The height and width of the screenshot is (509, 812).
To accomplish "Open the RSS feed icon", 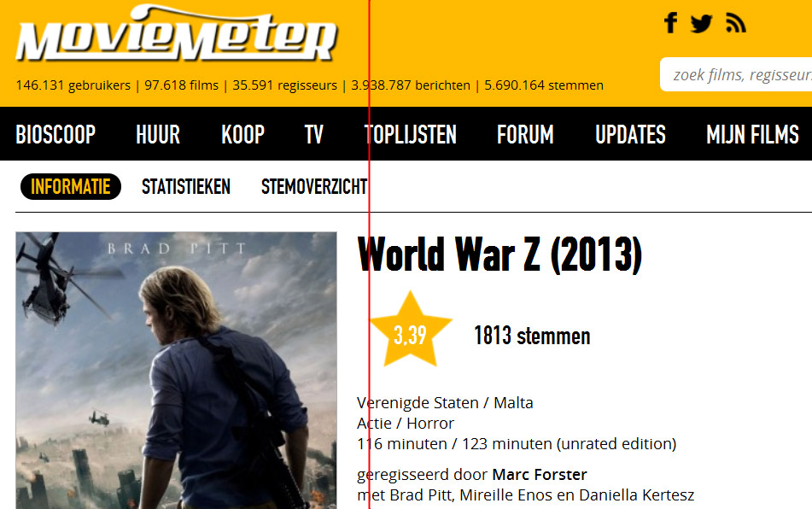I will coord(736,23).
